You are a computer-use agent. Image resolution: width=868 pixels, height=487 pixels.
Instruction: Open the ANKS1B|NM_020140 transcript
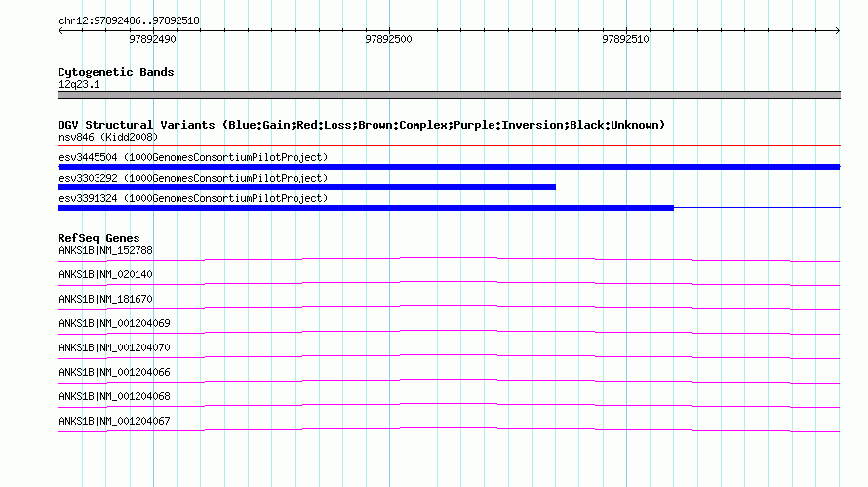click(x=105, y=274)
